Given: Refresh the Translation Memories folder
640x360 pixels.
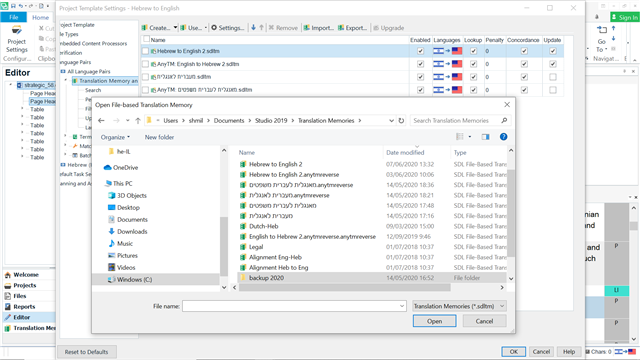Looking at the screenshot, I should click(x=401, y=120).
